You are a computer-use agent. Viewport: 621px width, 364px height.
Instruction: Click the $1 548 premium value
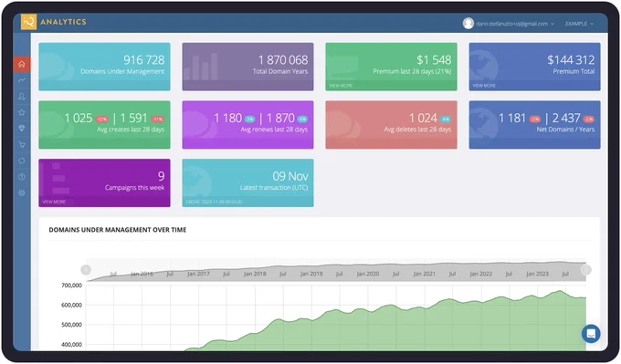coord(434,59)
